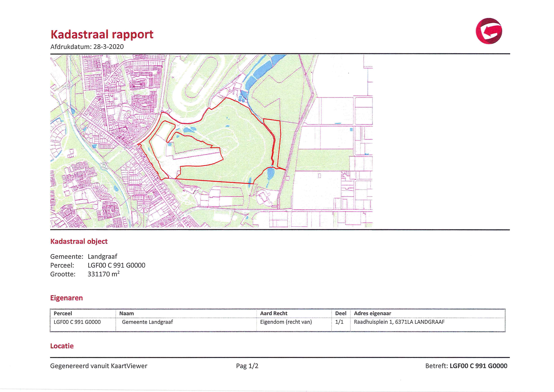Click the Aard Recht column header
Image resolution: width=554 pixels, height=392 pixels.
point(274,313)
